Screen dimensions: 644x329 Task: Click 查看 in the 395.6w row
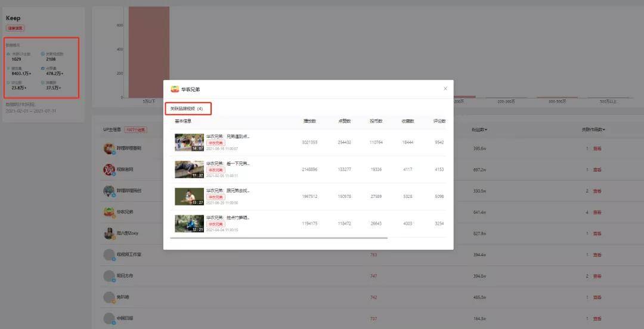(597, 148)
